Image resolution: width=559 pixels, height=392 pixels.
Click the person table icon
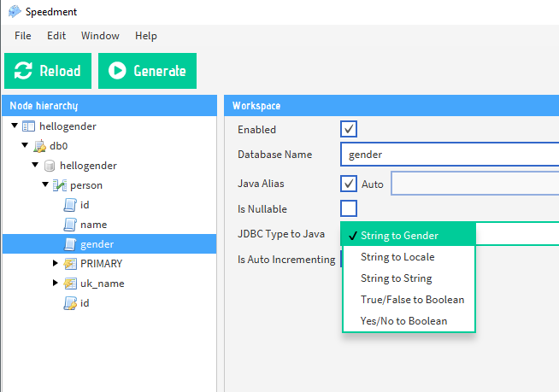coord(60,185)
